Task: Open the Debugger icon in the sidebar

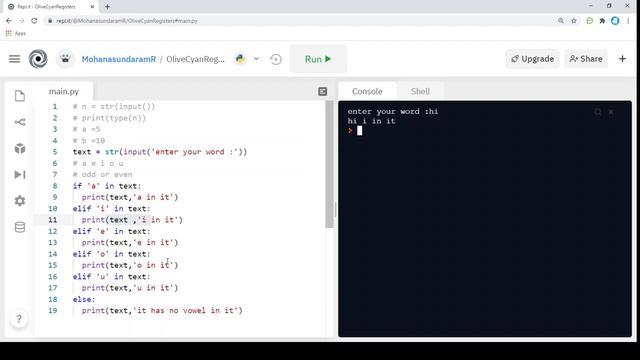Action: (x=20, y=175)
